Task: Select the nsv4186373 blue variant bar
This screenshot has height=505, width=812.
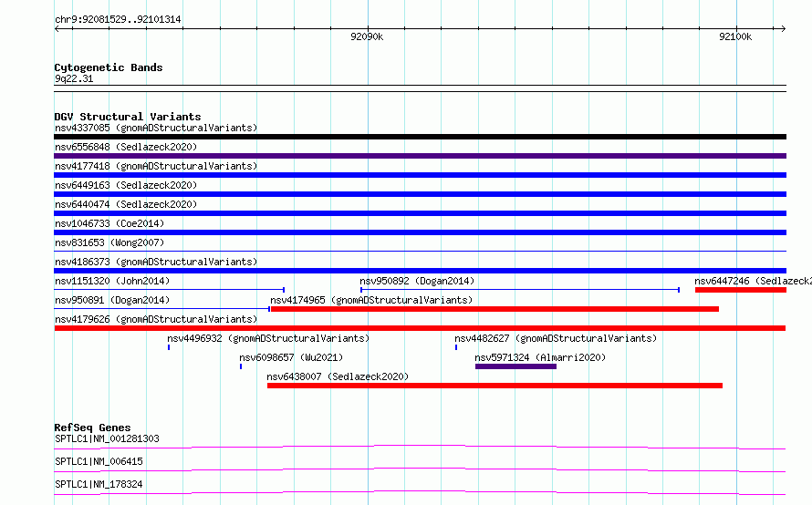Action: (x=420, y=271)
